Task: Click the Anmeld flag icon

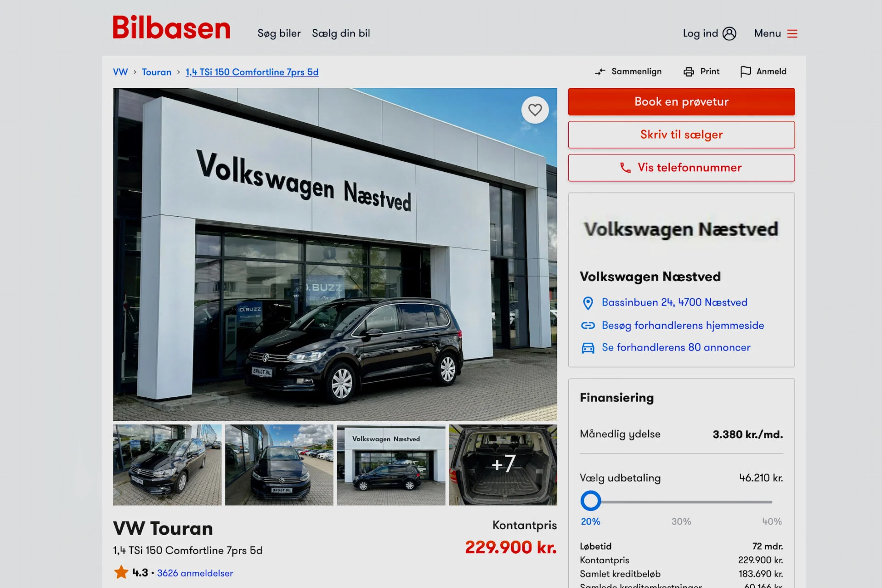Action: click(746, 72)
